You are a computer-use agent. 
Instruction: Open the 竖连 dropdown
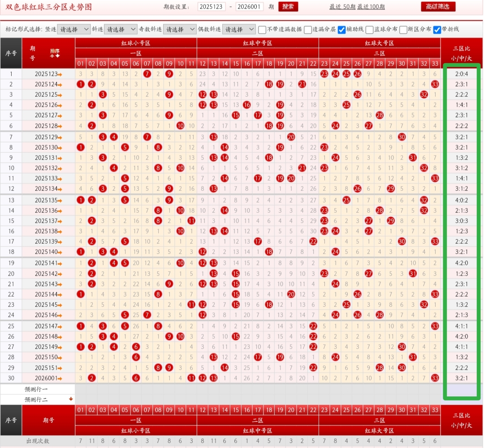(x=74, y=29)
